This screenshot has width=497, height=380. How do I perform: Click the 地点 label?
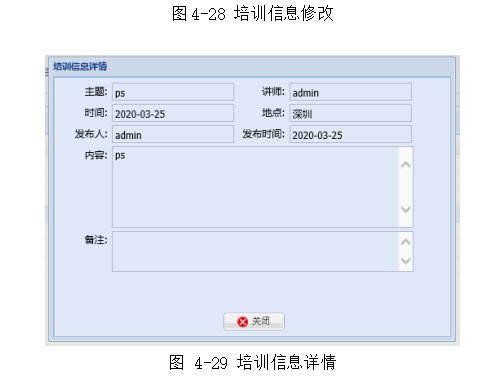point(273,113)
